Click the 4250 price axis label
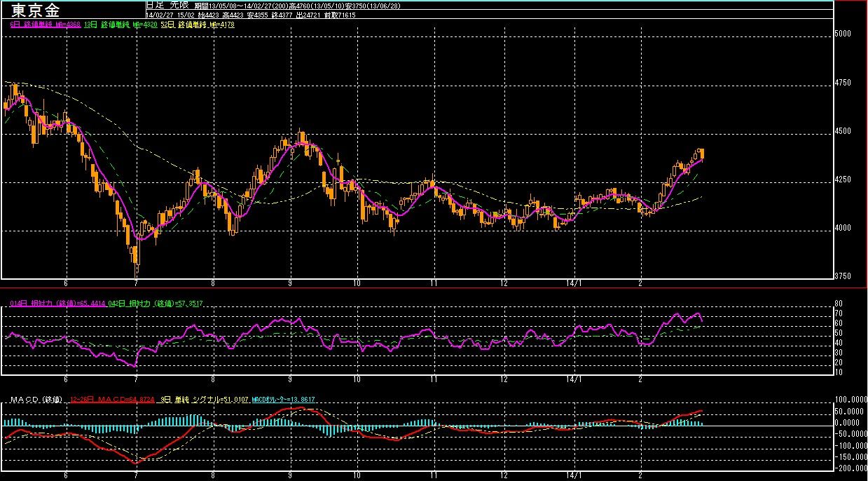Image resolution: width=868 pixels, height=481 pixels. (843, 179)
